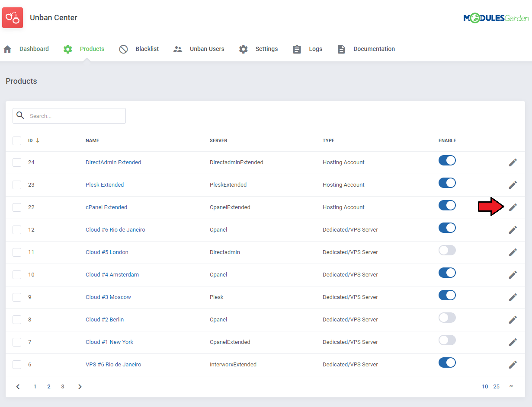Click the ModulesGarden logo
The height and width of the screenshot is (407, 532).
pos(496,18)
